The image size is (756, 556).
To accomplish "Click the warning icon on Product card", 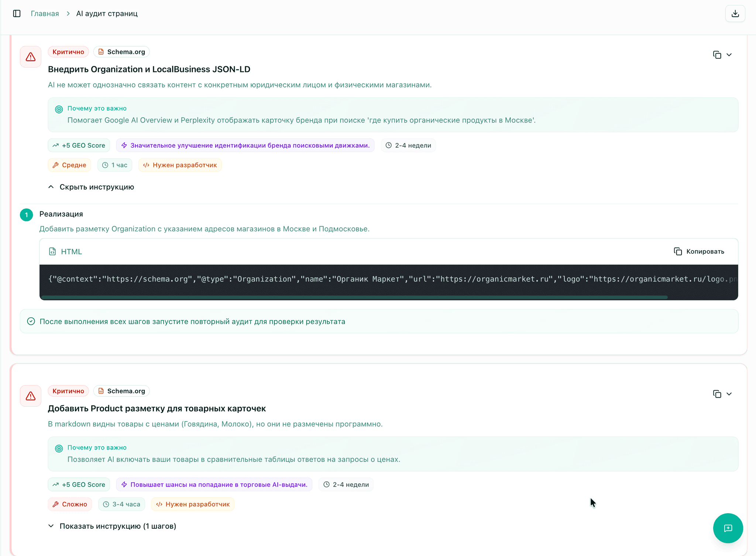I will (31, 396).
